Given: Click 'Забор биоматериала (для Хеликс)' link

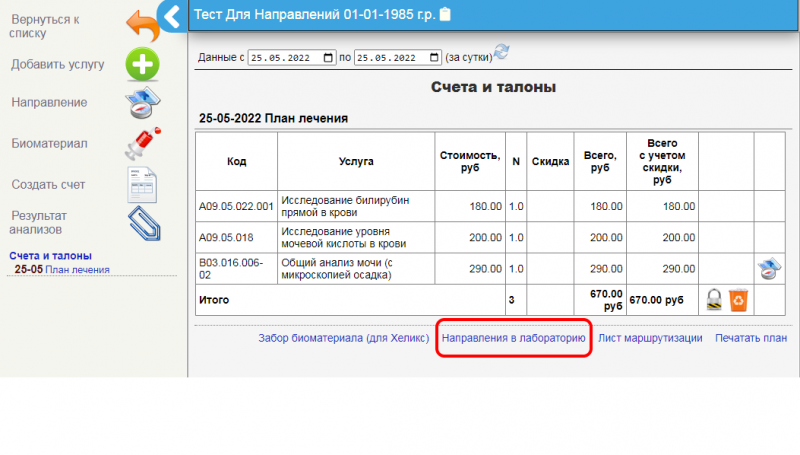Looking at the screenshot, I should (x=344, y=339).
